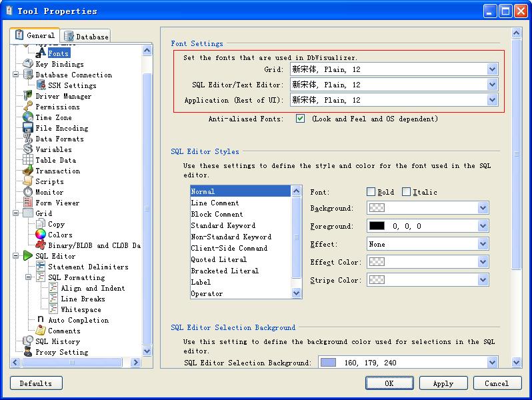Select the Driver Manager icon in tree
Viewport: 532px width, 400px height.
coord(28,96)
